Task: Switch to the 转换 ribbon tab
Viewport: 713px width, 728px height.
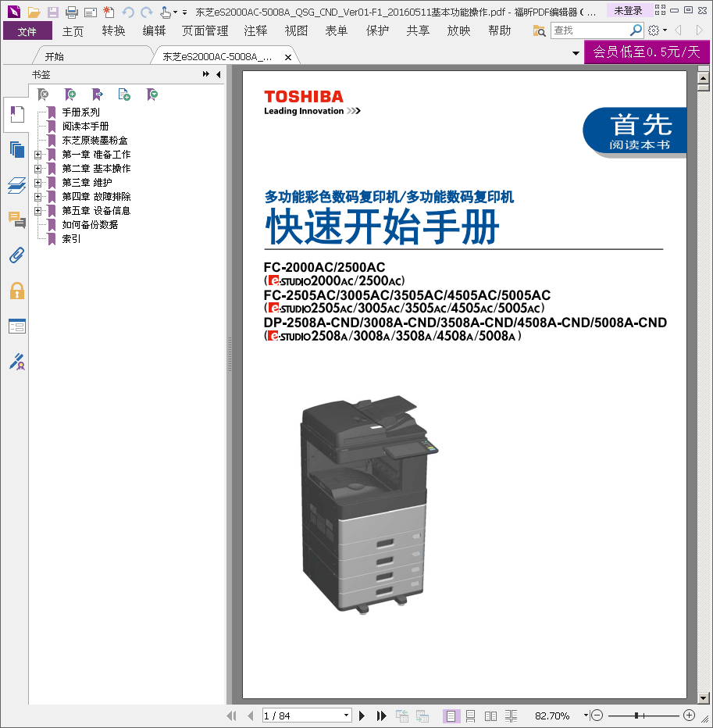Action: pyautogui.click(x=114, y=31)
